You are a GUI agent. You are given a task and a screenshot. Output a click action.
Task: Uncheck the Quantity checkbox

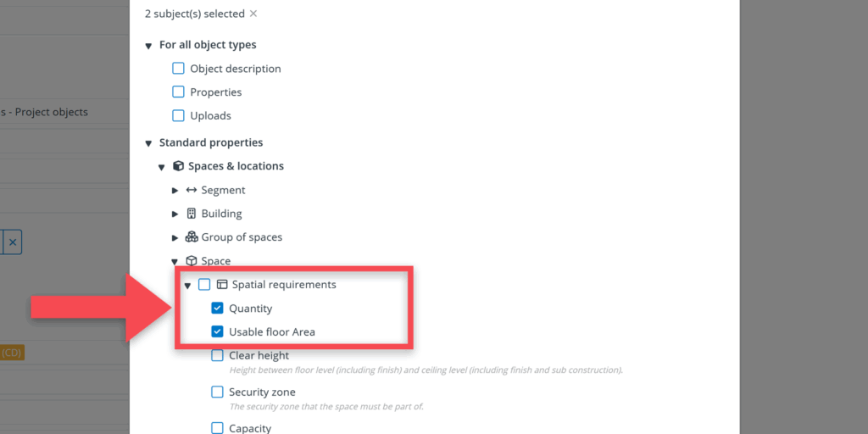tap(218, 309)
